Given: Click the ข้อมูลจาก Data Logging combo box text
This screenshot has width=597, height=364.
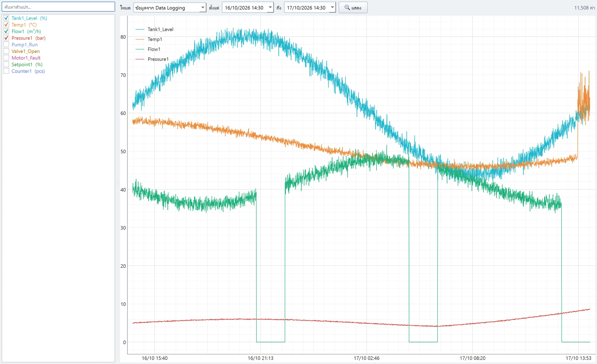Looking at the screenshot, I should pos(160,8).
